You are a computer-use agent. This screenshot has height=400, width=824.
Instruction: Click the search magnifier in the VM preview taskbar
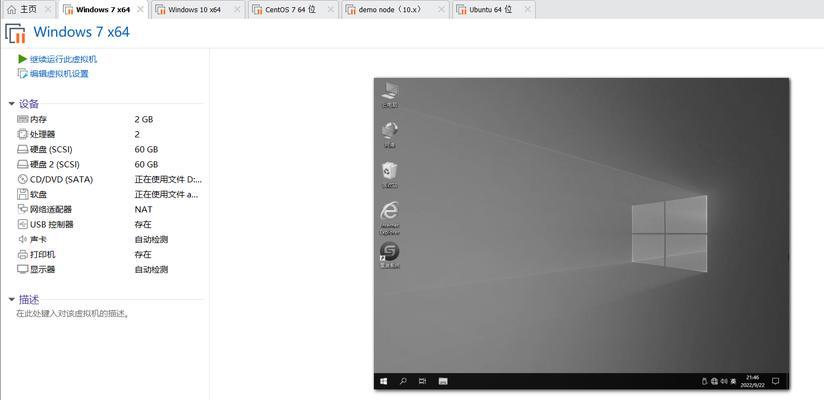[x=403, y=381]
